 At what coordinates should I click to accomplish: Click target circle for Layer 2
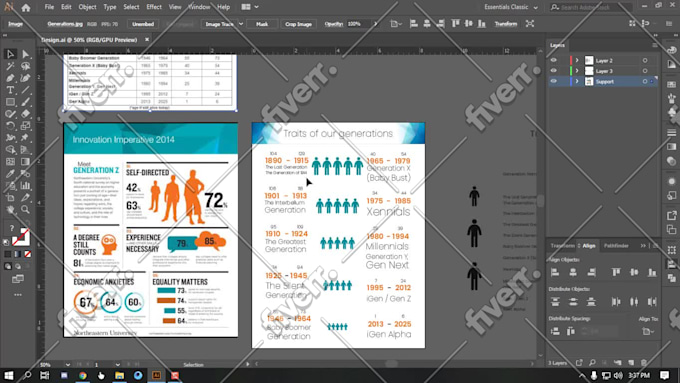click(645, 60)
